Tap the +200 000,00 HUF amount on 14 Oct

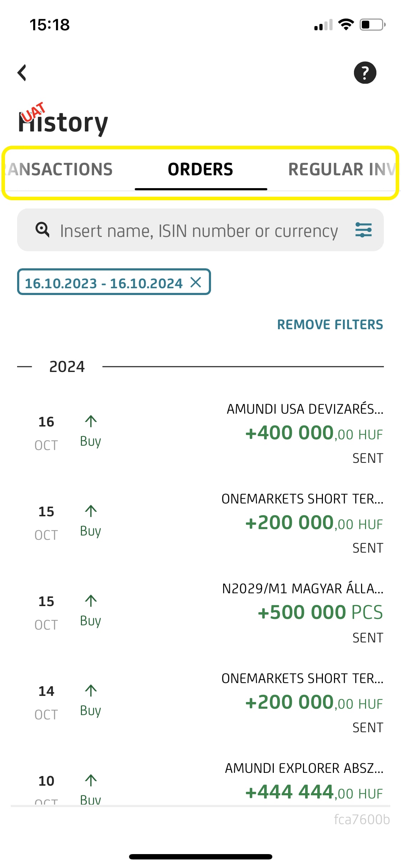pyautogui.click(x=314, y=703)
